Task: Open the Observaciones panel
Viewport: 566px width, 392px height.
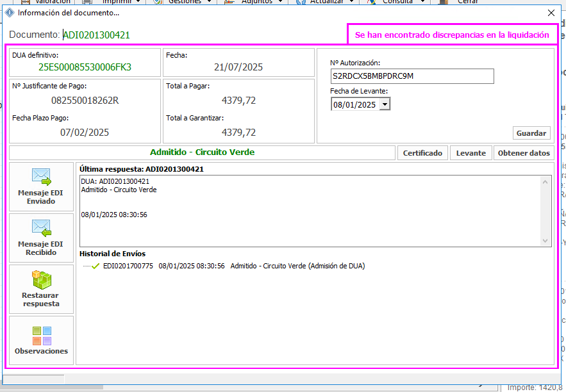Action: [x=41, y=340]
